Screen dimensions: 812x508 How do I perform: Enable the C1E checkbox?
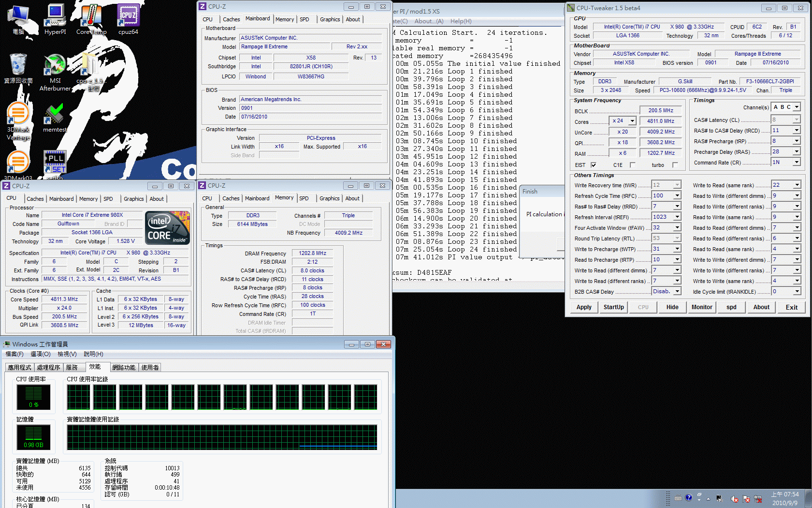[x=632, y=165]
